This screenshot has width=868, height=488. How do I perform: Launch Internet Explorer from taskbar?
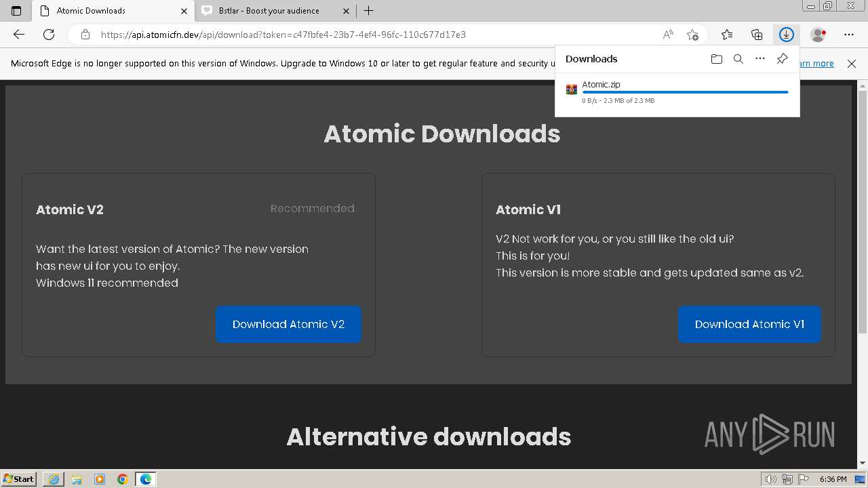[53, 479]
